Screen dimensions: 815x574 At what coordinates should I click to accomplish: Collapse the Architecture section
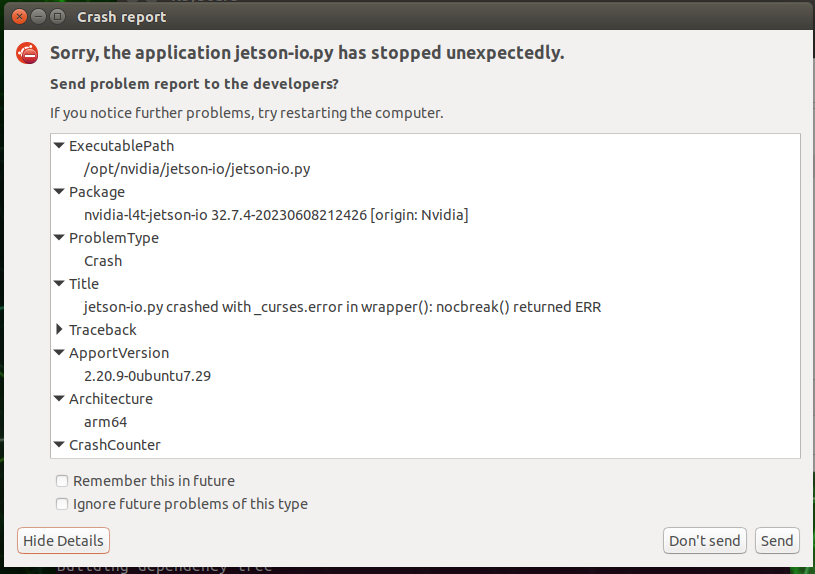tap(59, 399)
